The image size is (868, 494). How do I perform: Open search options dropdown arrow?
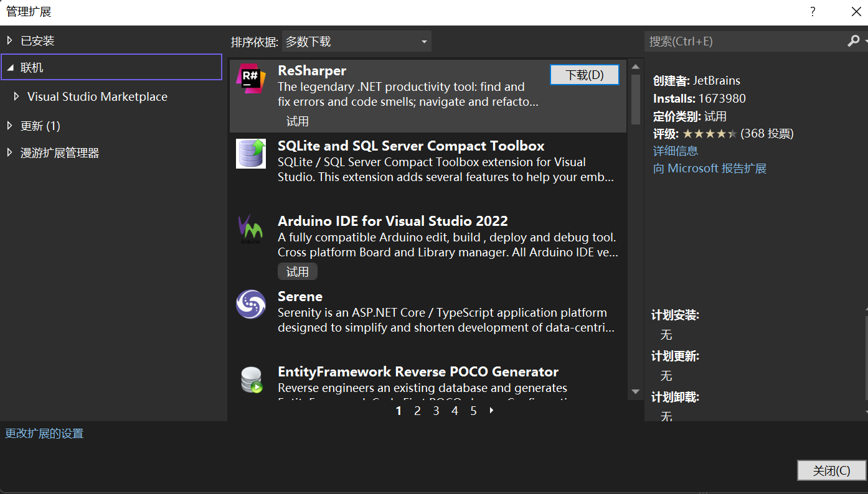(866, 41)
